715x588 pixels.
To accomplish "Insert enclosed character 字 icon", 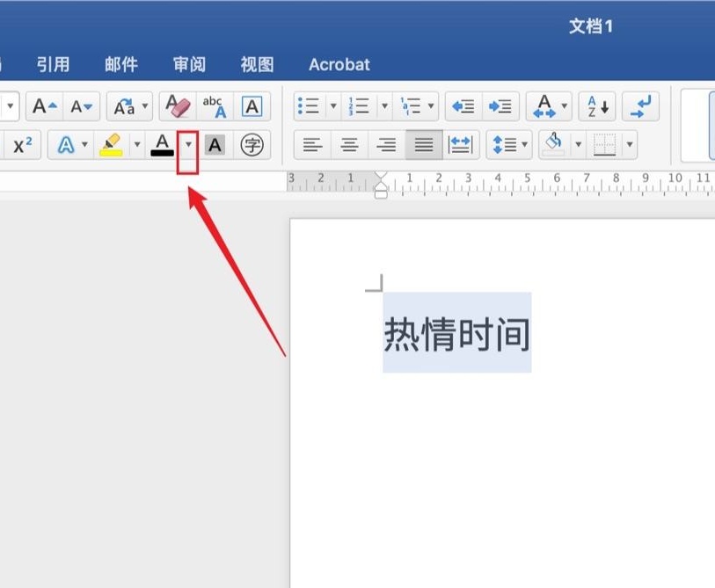I will click(x=252, y=145).
